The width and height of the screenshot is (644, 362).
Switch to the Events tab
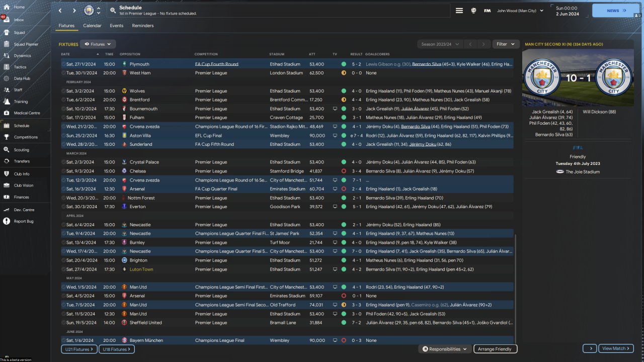click(117, 26)
